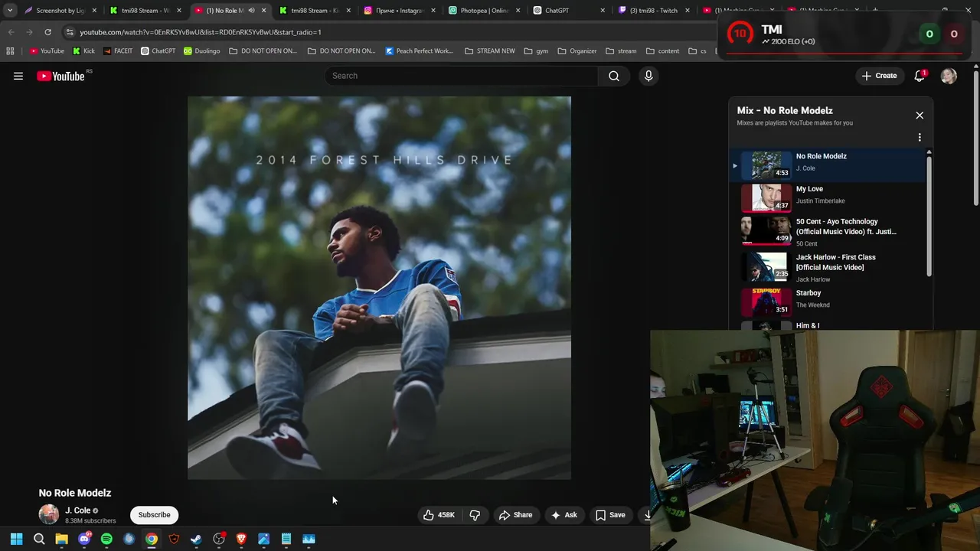Reload the page in Chrome
The image size is (980, 551).
tap(47, 32)
